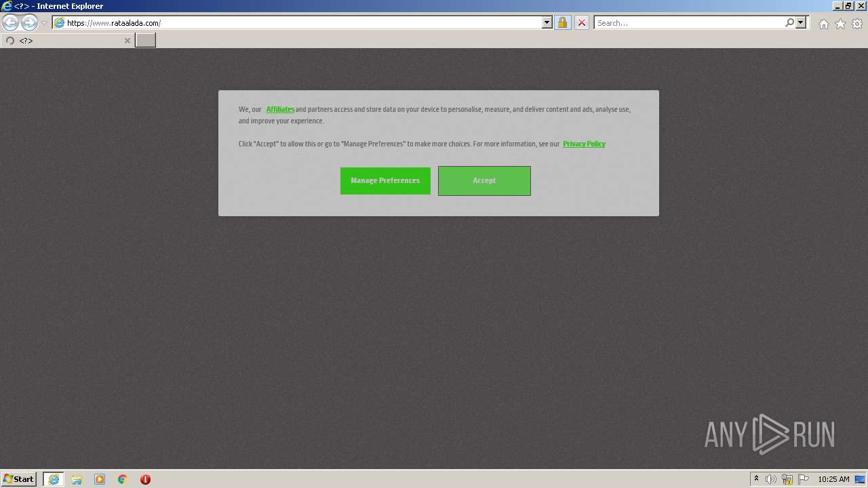Open the search provider dropdown arrow
Screen dimensions: 868x488
(801, 22)
